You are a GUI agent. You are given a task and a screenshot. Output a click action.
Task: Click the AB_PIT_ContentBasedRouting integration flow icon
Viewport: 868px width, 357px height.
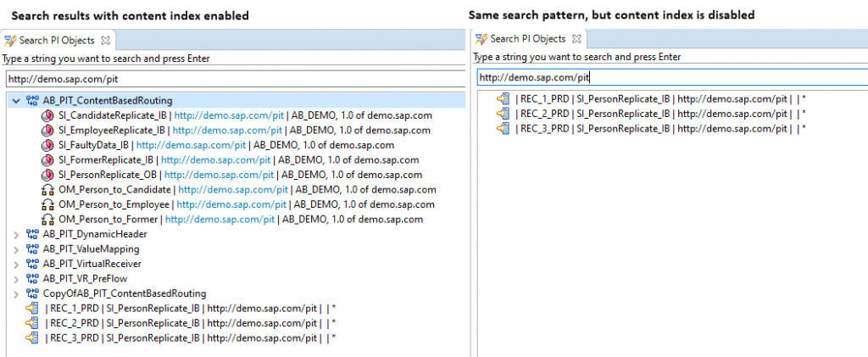tap(33, 101)
